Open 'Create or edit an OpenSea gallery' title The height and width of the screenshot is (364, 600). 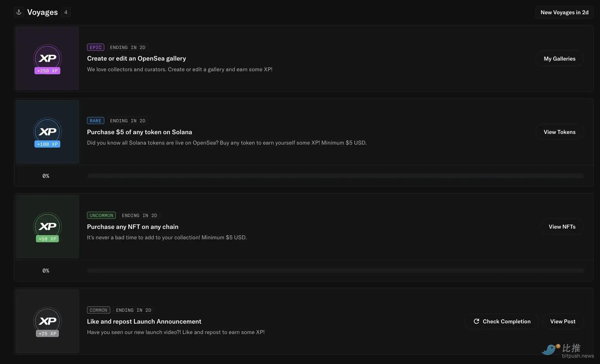pos(136,58)
